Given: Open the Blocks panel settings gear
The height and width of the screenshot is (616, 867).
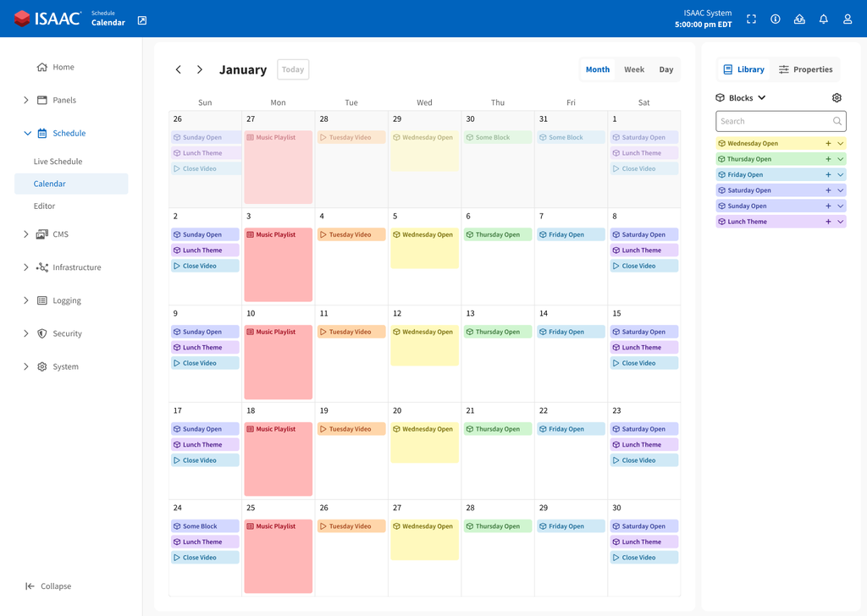Looking at the screenshot, I should point(837,97).
